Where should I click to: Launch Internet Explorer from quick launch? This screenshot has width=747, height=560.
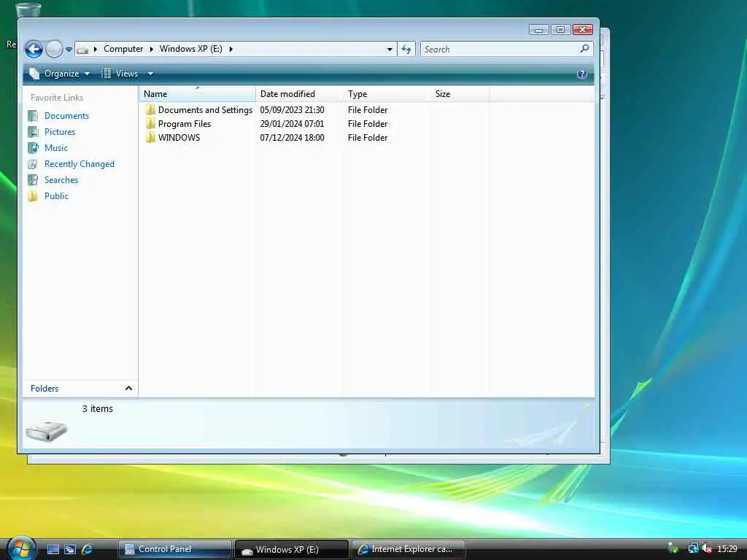tap(87, 549)
